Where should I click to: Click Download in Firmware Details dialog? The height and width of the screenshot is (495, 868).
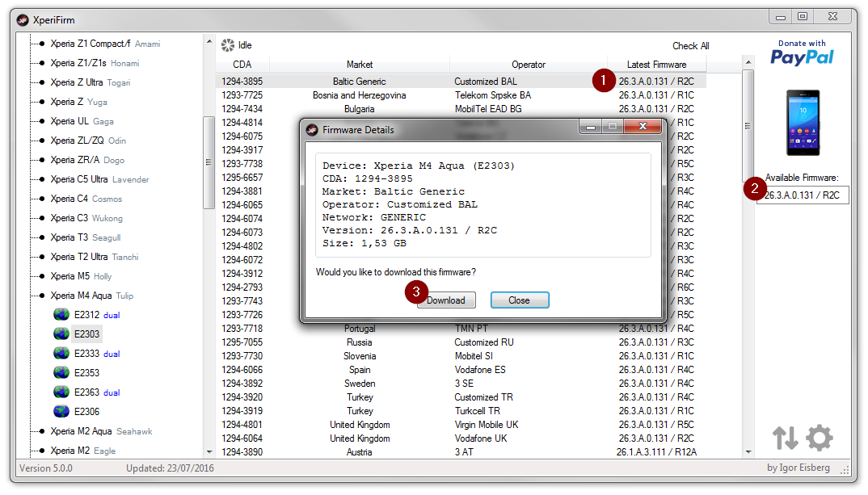tap(446, 300)
